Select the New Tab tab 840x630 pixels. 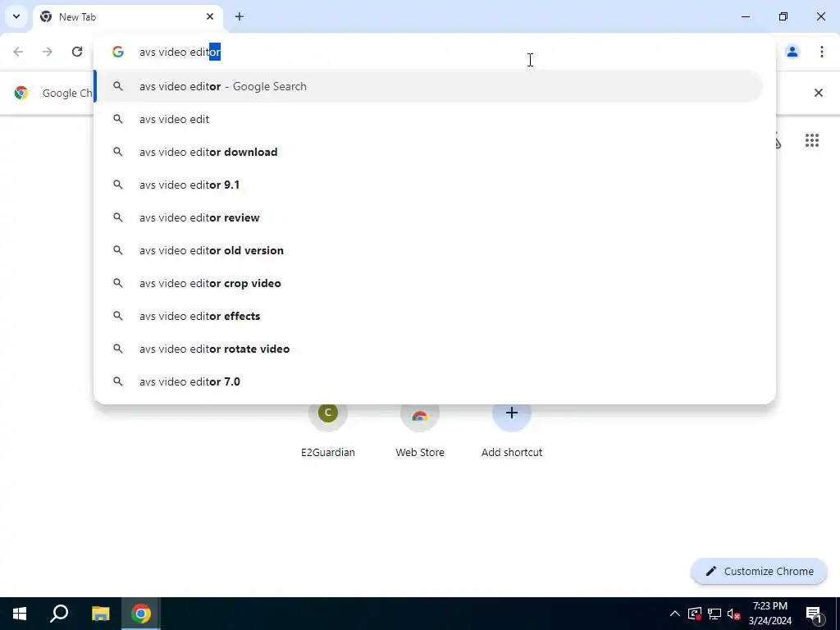click(x=127, y=16)
